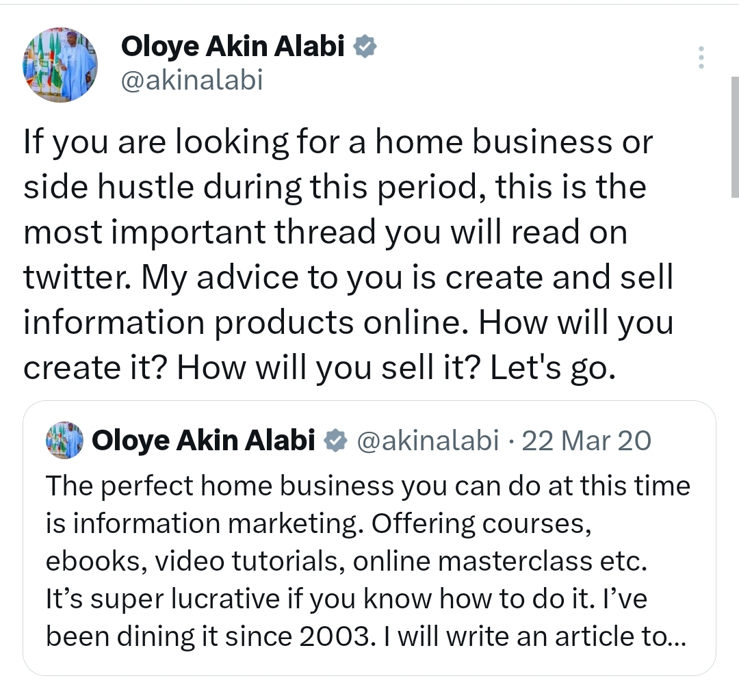Open the small avatar in quoted tweet

(64, 441)
